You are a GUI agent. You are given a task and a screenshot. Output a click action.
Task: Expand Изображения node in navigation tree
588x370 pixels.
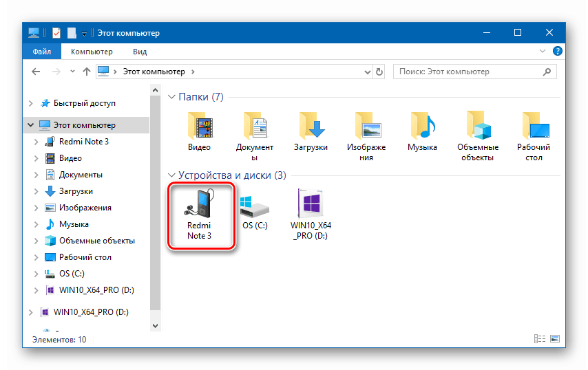[36, 208]
